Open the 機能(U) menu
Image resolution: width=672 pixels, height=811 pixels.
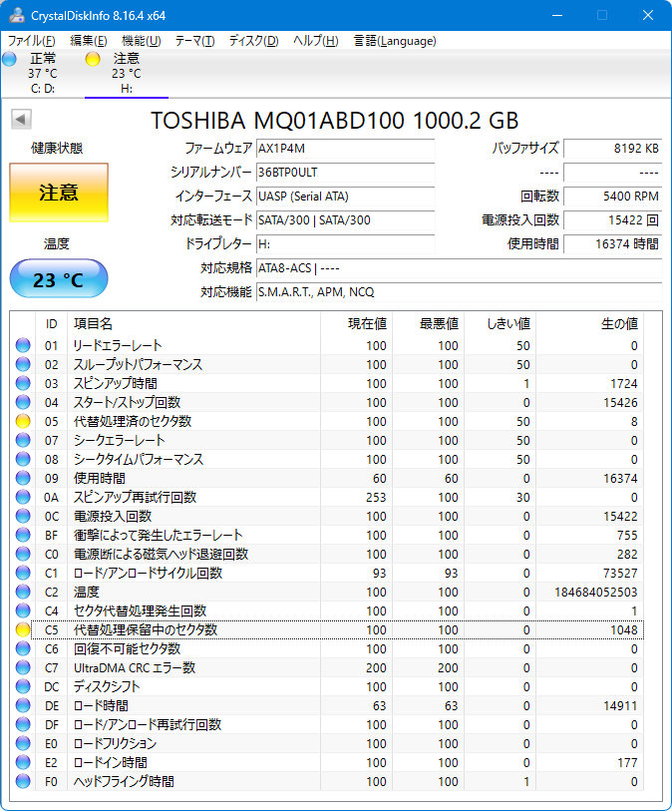(x=142, y=41)
